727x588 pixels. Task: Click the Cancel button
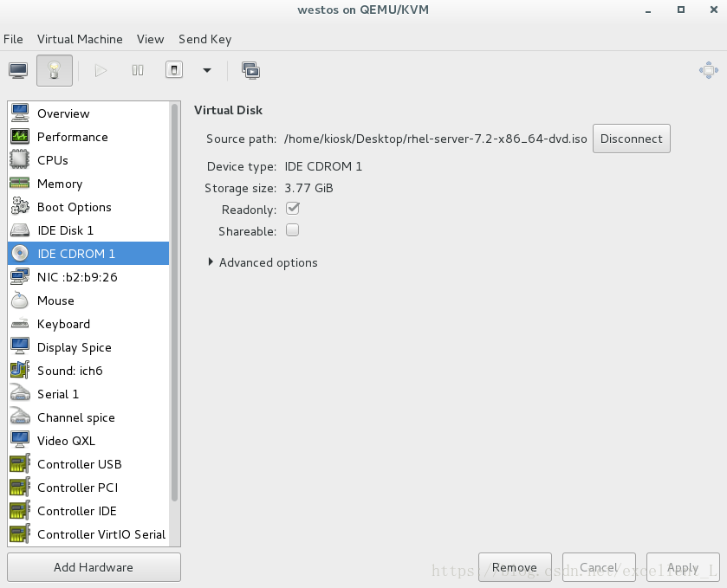click(599, 567)
